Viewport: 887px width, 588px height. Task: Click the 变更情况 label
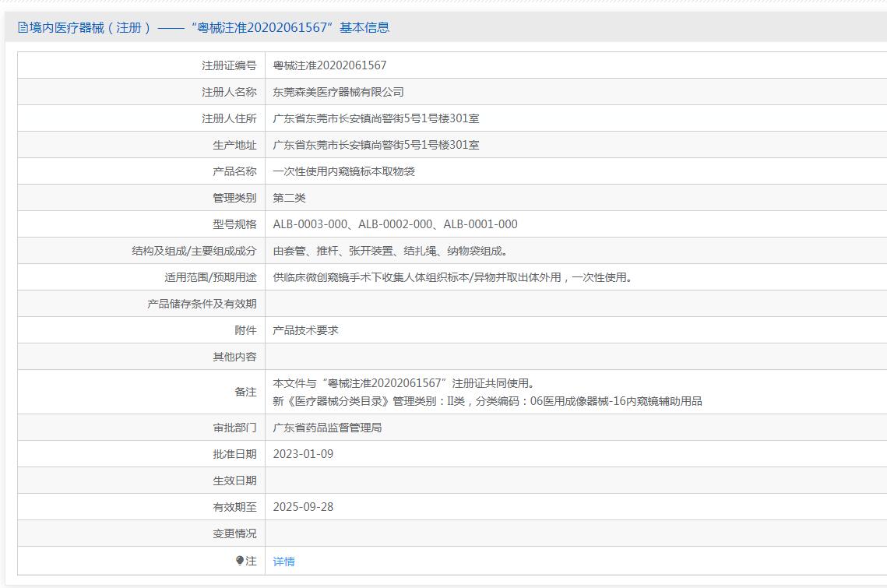[234, 533]
